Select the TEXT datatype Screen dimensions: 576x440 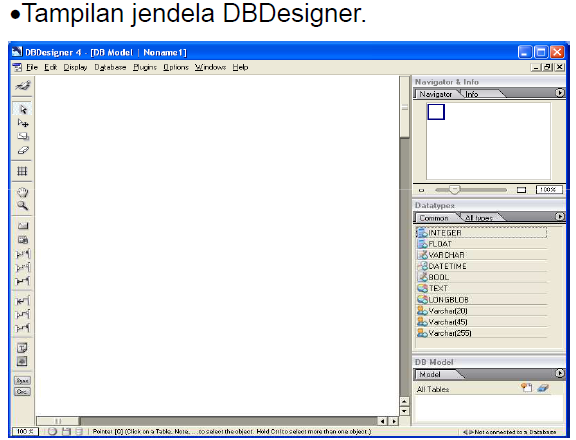pos(482,288)
